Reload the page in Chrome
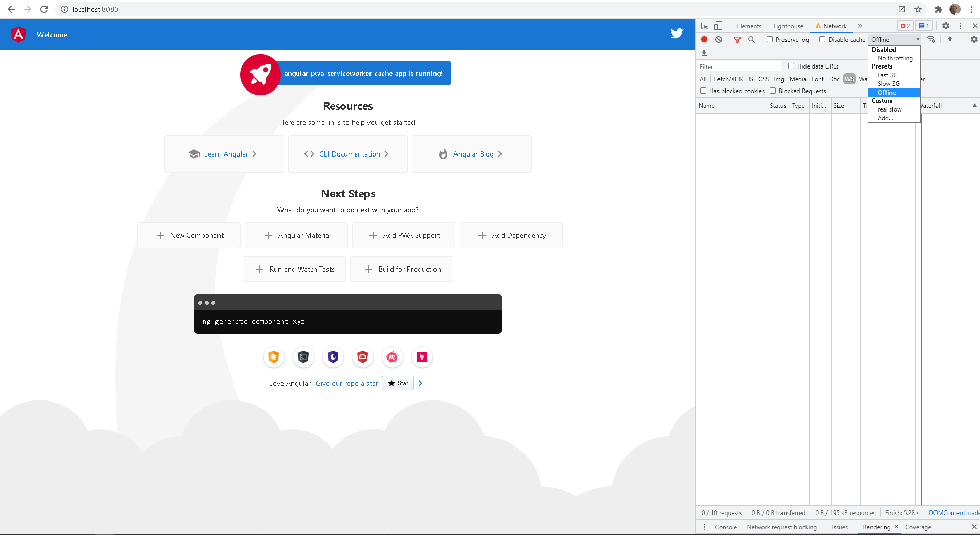This screenshot has width=980, height=535. point(44,9)
